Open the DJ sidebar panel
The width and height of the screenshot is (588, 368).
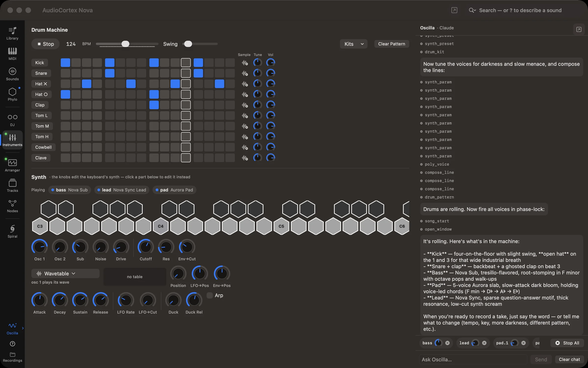[12, 120]
